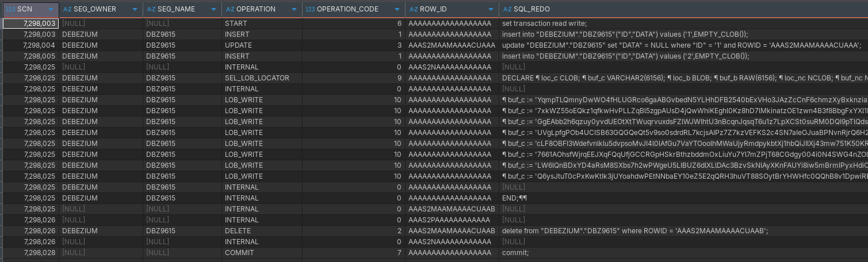Select the START operation cell
Viewport: 868px width, 262px height.
236,24
